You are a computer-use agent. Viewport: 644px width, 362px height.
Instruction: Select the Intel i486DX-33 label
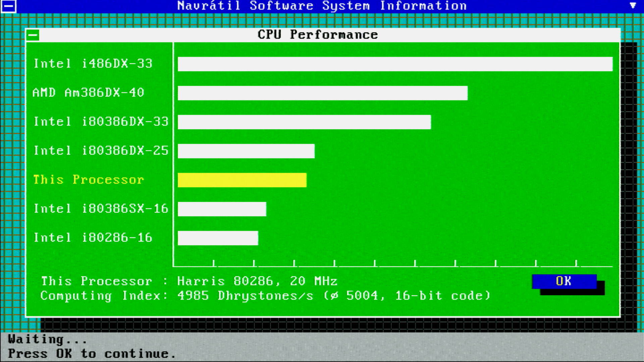click(93, 63)
